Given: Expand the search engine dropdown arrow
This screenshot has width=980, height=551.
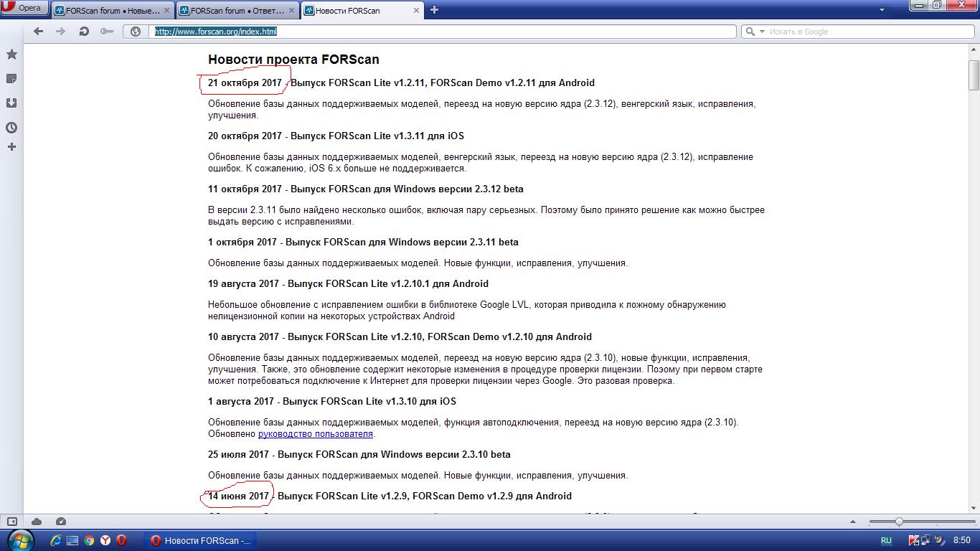Looking at the screenshot, I should pyautogui.click(x=762, y=32).
